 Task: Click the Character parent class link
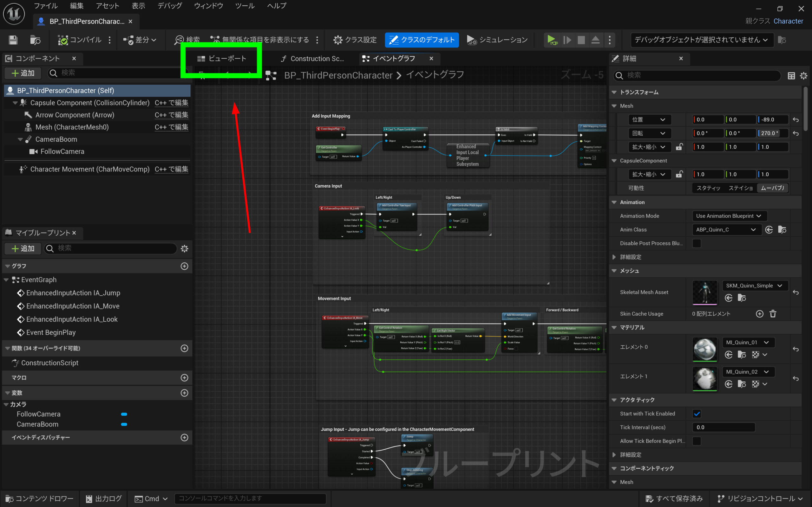click(788, 21)
